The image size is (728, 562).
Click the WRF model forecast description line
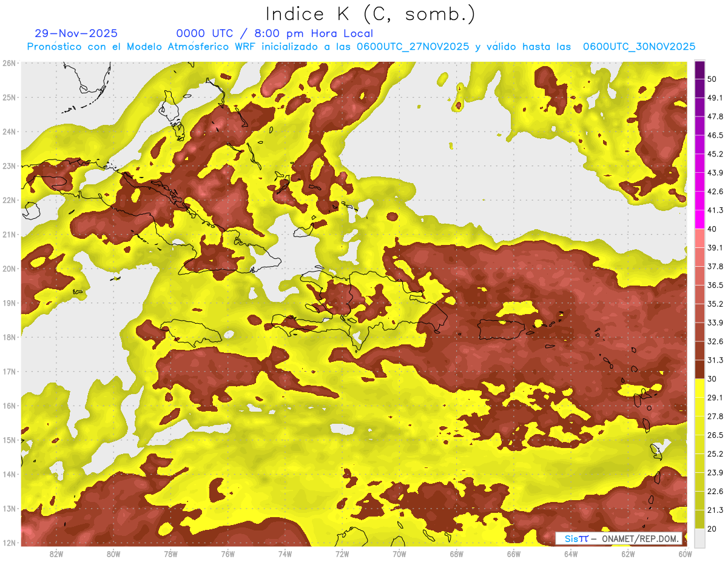click(361, 47)
